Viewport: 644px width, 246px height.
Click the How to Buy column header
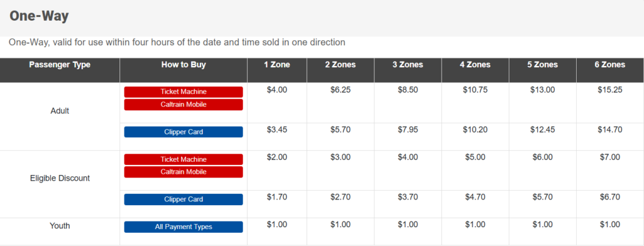point(184,65)
